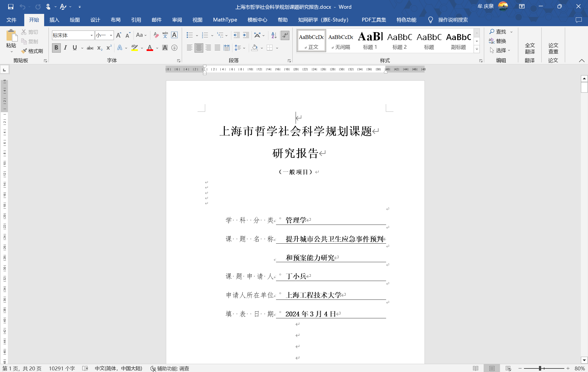
Task: Apply strikethrough formatting
Action: [90, 48]
